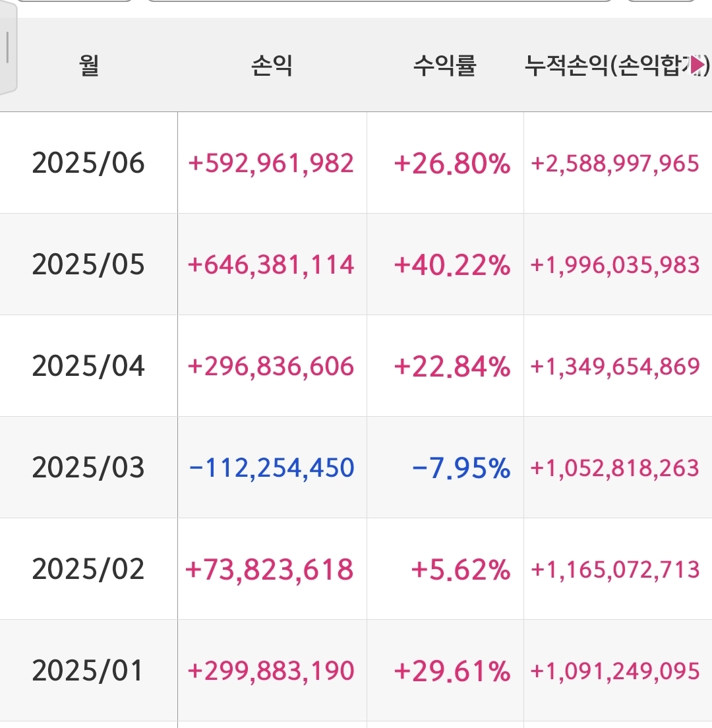Click the 수익률 column header
The width and height of the screenshot is (712, 728).
tap(445, 65)
